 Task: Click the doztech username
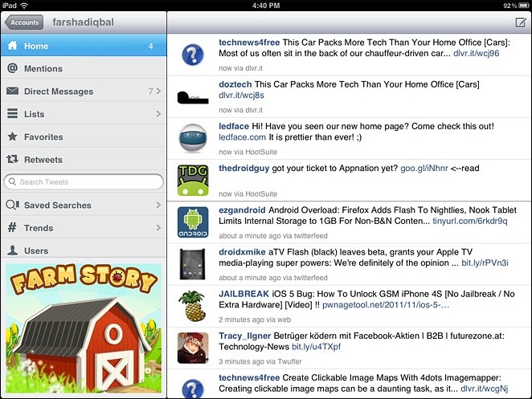click(235, 84)
